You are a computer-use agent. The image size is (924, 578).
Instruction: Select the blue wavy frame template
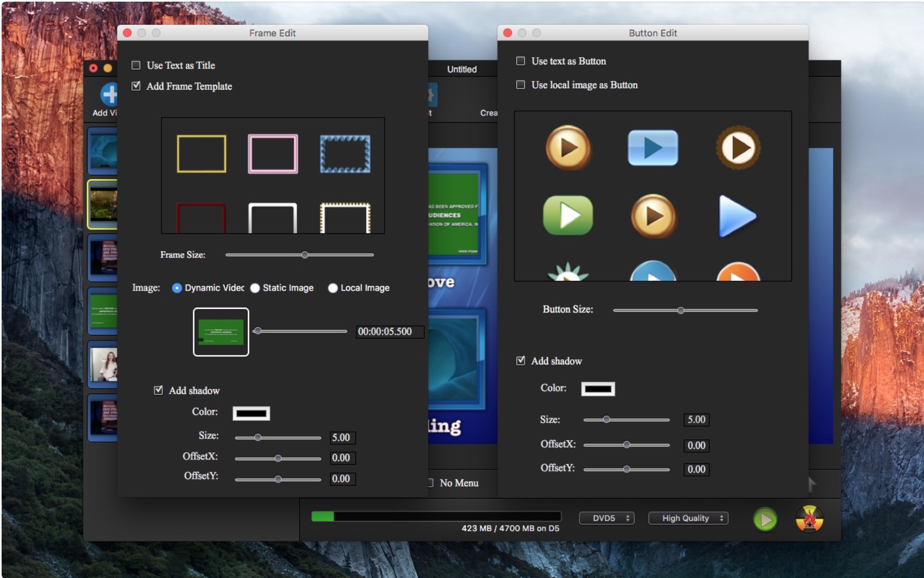point(345,154)
